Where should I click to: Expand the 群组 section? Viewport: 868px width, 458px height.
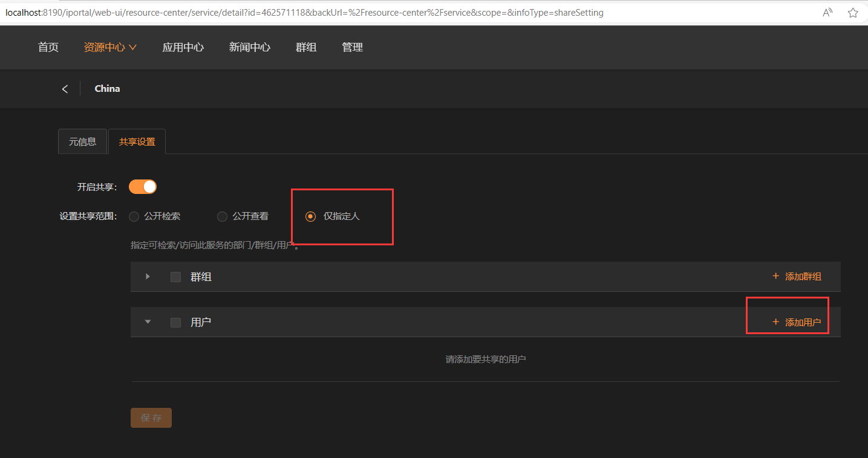pos(148,276)
